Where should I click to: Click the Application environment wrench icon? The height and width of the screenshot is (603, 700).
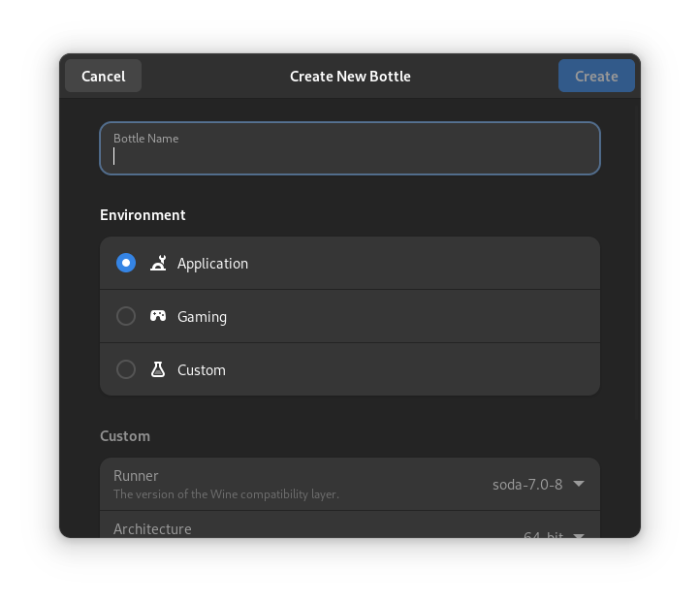coord(158,263)
